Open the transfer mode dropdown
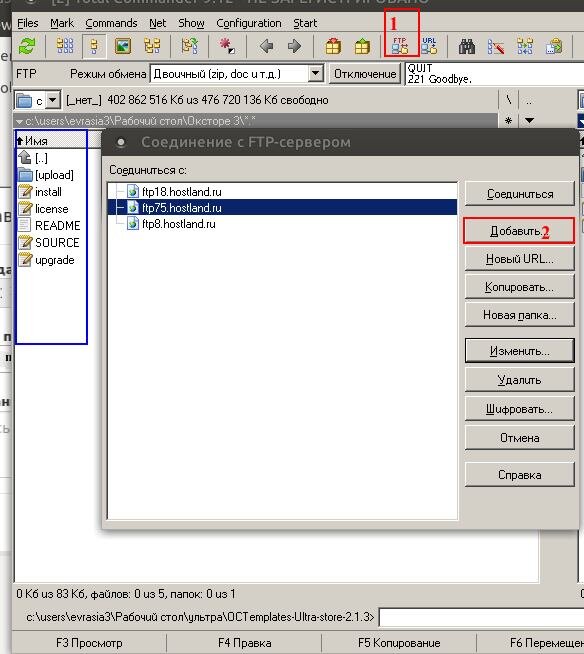Image resolution: width=584 pixels, height=654 pixels. [x=315, y=74]
